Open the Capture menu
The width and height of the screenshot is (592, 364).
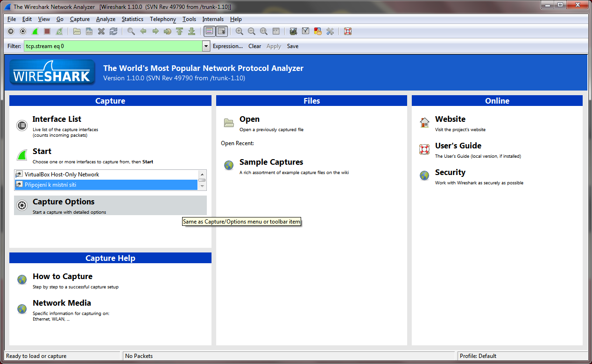(80, 19)
